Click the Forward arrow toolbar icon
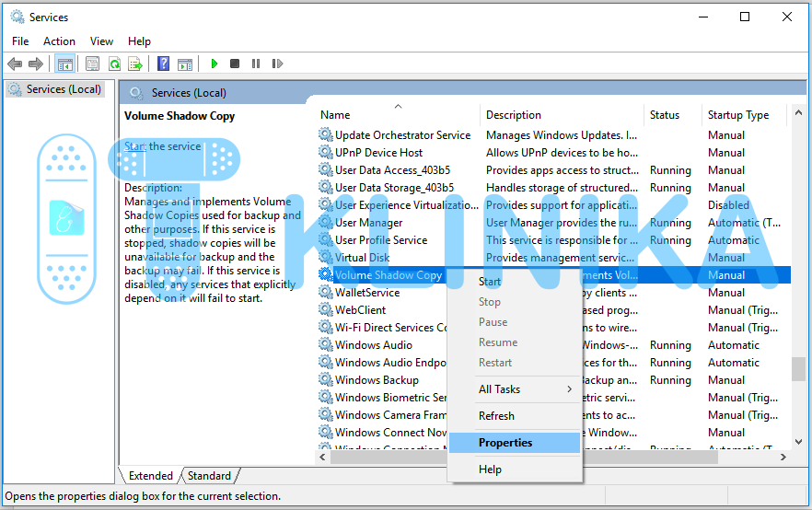The image size is (812, 510). 36,64
